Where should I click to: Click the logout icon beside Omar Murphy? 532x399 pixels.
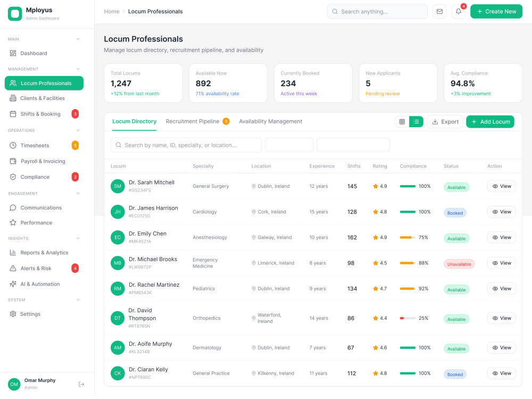pos(81,385)
